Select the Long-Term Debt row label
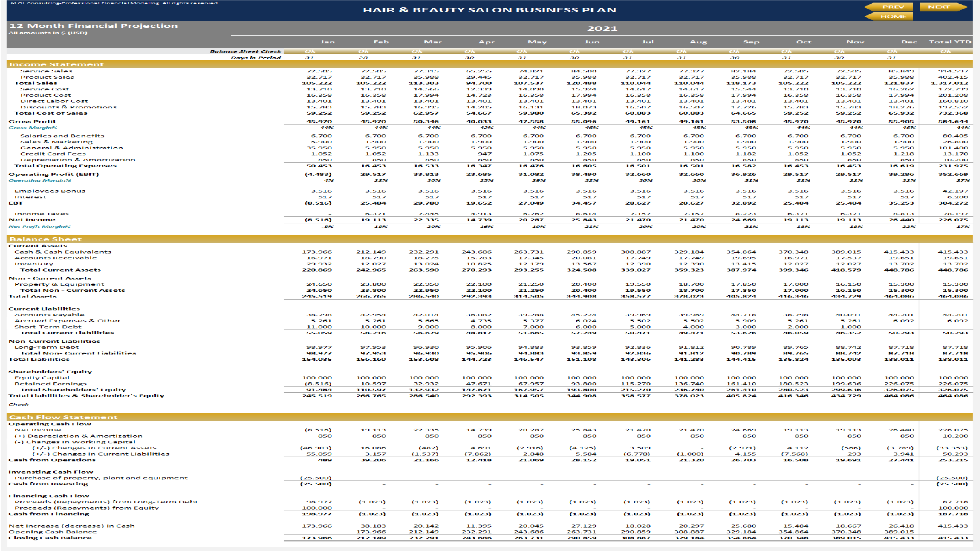This screenshot has height=551, width=980. (x=47, y=347)
